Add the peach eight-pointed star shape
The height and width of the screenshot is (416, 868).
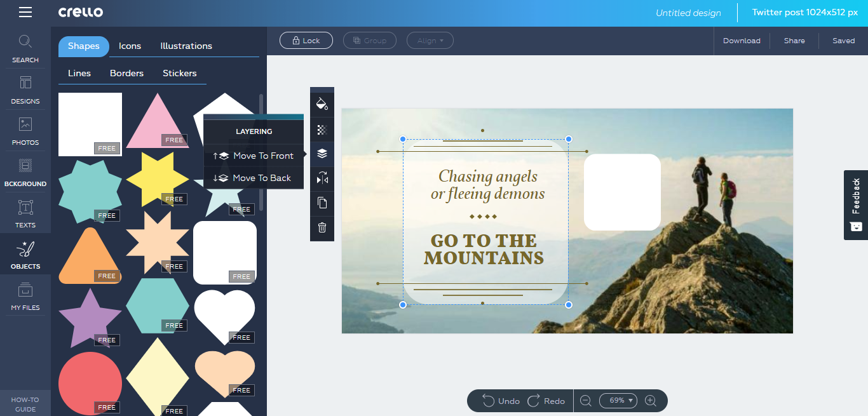[158, 242]
